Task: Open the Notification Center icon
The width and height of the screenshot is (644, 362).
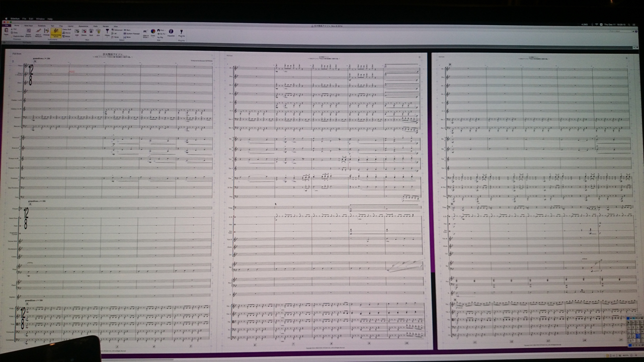Action: point(634,25)
